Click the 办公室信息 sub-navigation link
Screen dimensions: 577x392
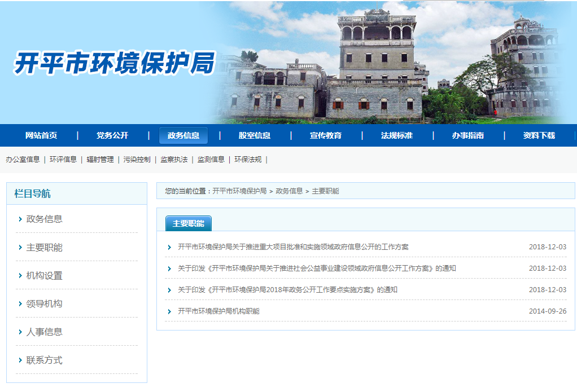point(23,159)
